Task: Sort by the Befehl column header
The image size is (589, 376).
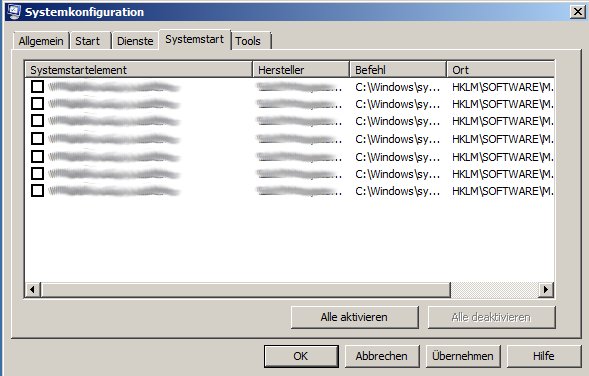Action: (398, 69)
